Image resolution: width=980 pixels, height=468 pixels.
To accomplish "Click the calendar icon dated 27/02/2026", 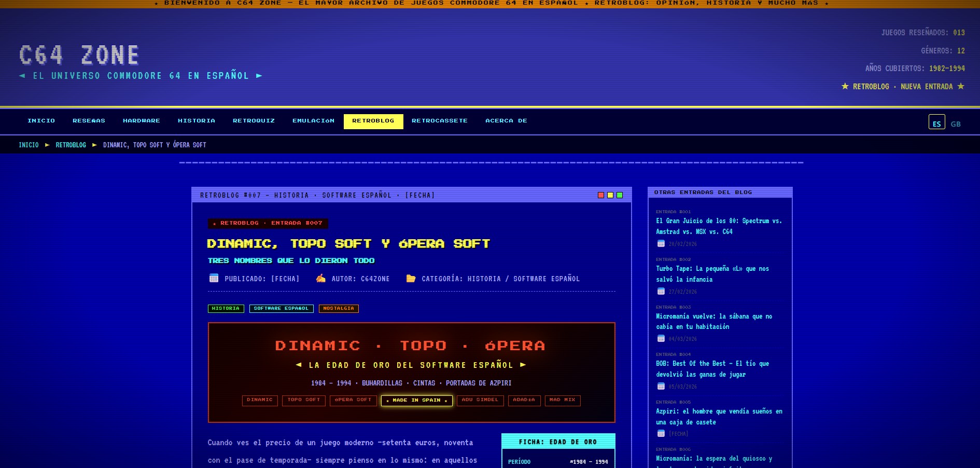I will tap(661, 291).
